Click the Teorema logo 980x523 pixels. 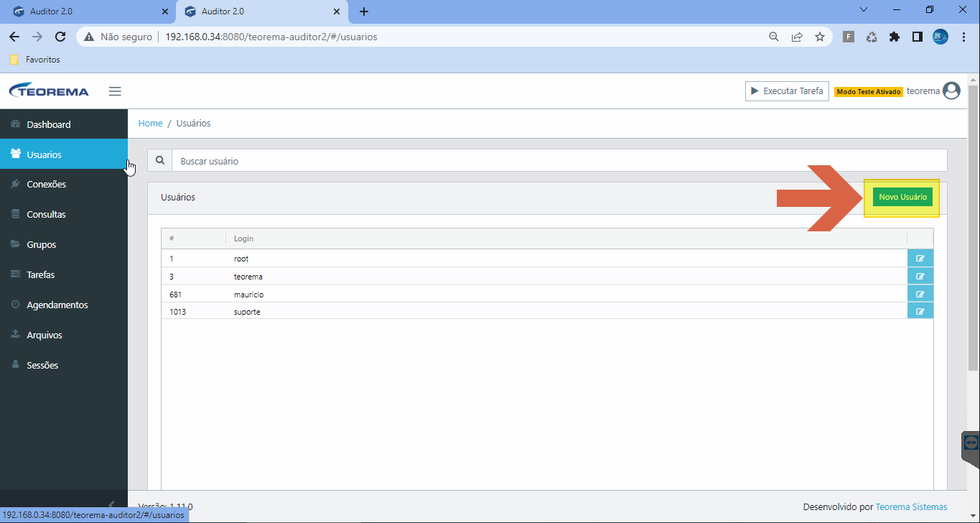click(x=49, y=91)
